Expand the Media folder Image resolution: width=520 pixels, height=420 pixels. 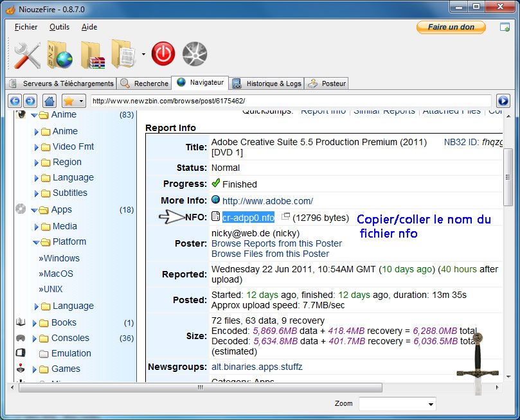37,227
